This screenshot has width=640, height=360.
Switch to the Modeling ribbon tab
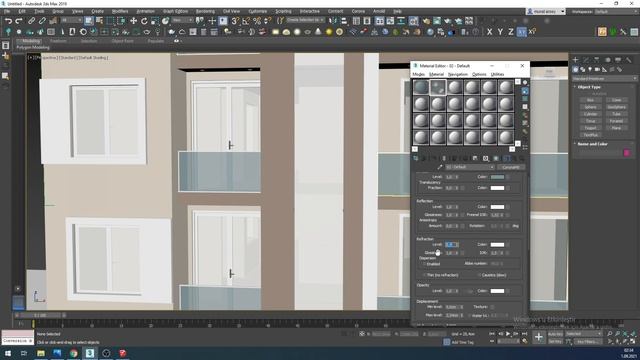tap(31, 41)
